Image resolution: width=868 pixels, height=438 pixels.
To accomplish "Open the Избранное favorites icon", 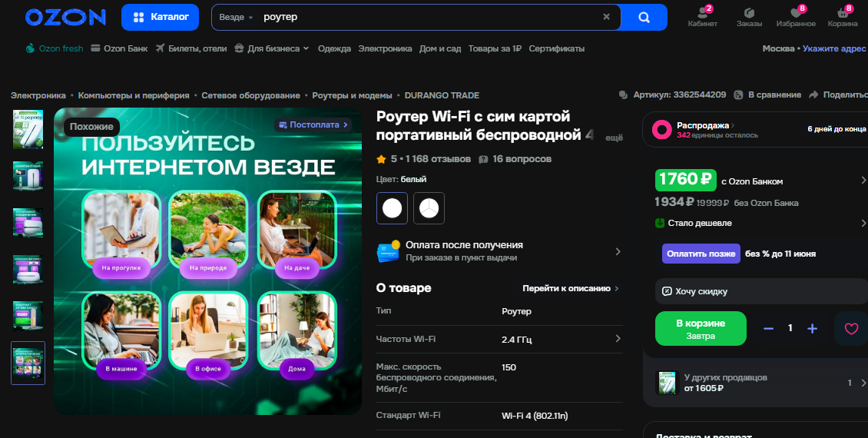I will 796,17.
